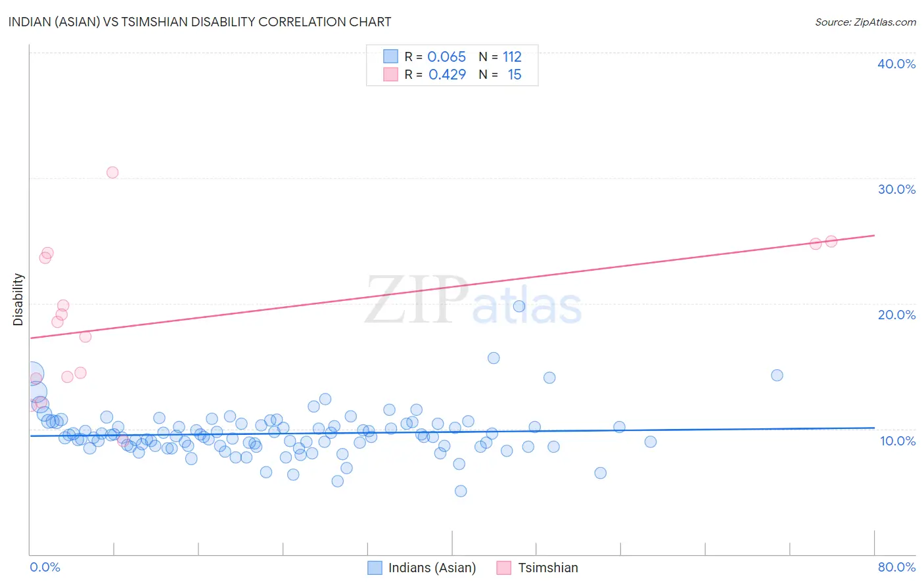Open the Source: ZipAtlas.com link
This screenshot has height=586, width=924.
click(866, 22)
